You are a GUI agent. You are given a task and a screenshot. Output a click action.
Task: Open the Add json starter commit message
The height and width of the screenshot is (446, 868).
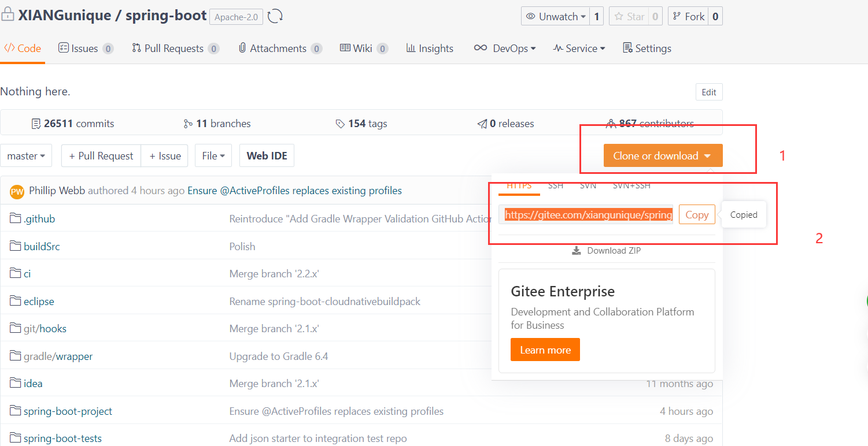click(x=318, y=438)
